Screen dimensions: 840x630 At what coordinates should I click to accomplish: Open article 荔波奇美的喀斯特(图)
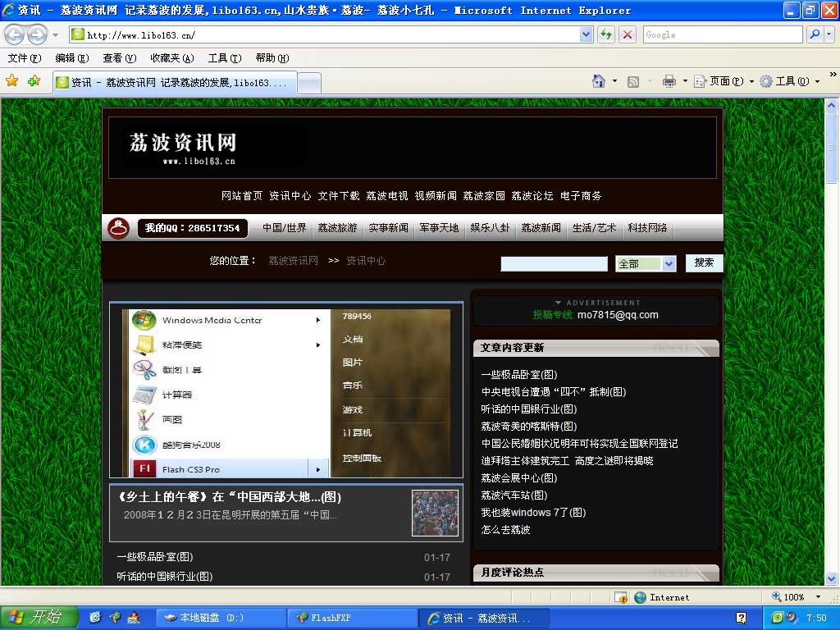click(529, 426)
